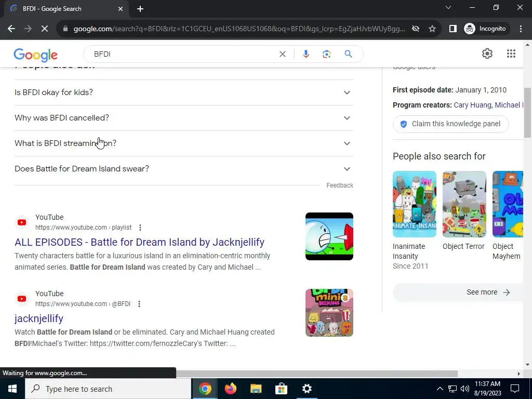Open options for the YouTube playlist result
The width and height of the screenshot is (532, 399).
click(140, 228)
